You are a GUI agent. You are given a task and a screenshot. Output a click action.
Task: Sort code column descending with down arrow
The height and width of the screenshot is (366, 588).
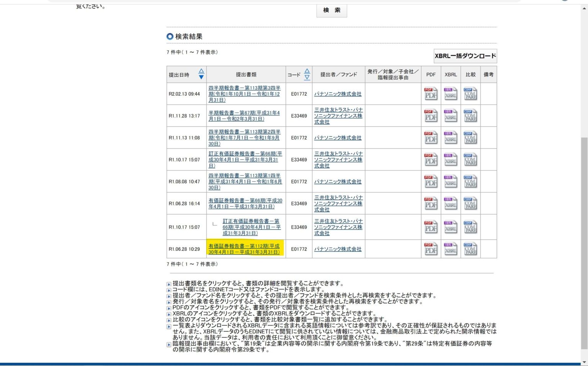point(307,77)
